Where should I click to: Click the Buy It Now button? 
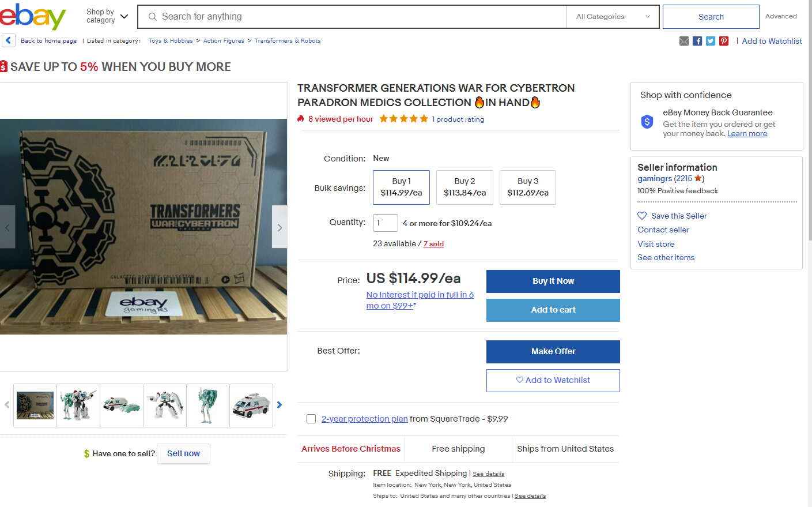pos(553,281)
